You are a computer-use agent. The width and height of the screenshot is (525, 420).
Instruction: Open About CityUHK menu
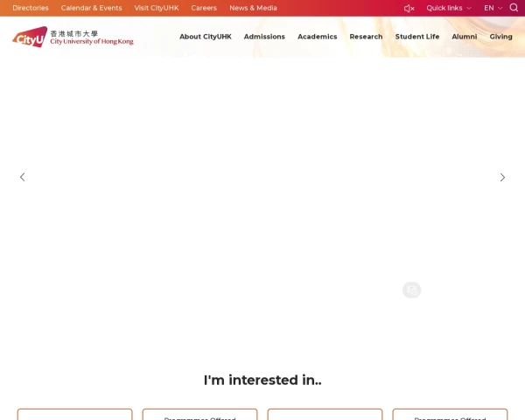(x=206, y=37)
